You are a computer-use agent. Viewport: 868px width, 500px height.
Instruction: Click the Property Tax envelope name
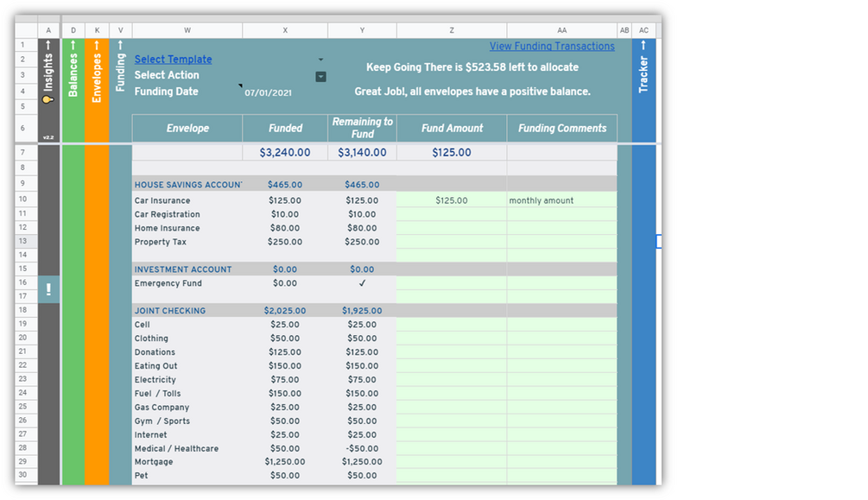(161, 242)
